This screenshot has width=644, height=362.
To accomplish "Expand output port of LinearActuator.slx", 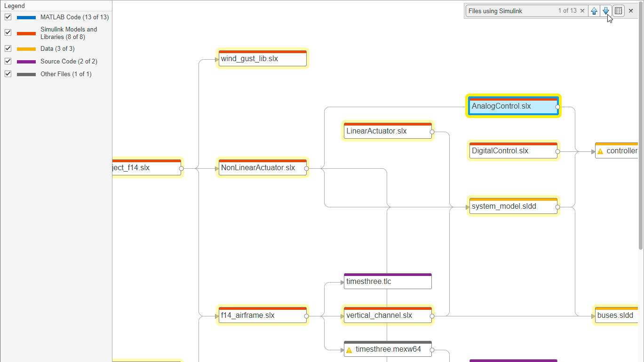I will (x=432, y=132).
